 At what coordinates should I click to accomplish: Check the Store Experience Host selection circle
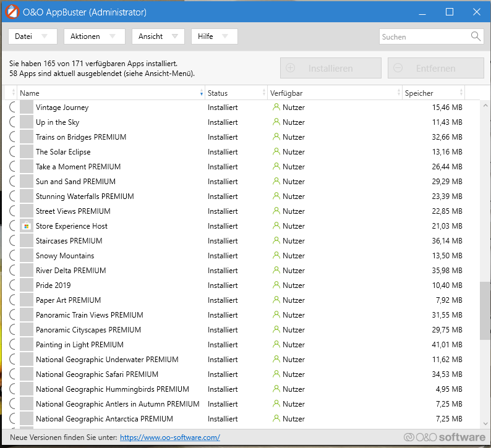[12, 226]
